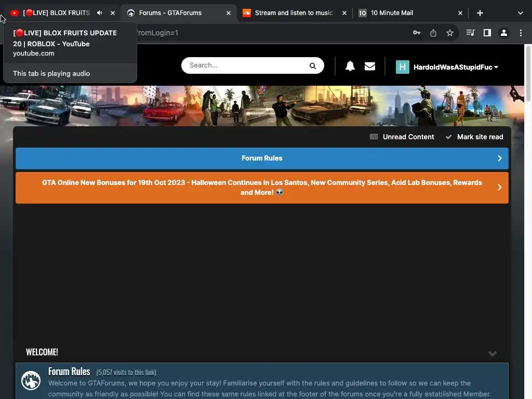532x399 pixels.
Task: Click the Forum Rules fist icon
Action: click(x=31, y=380)
